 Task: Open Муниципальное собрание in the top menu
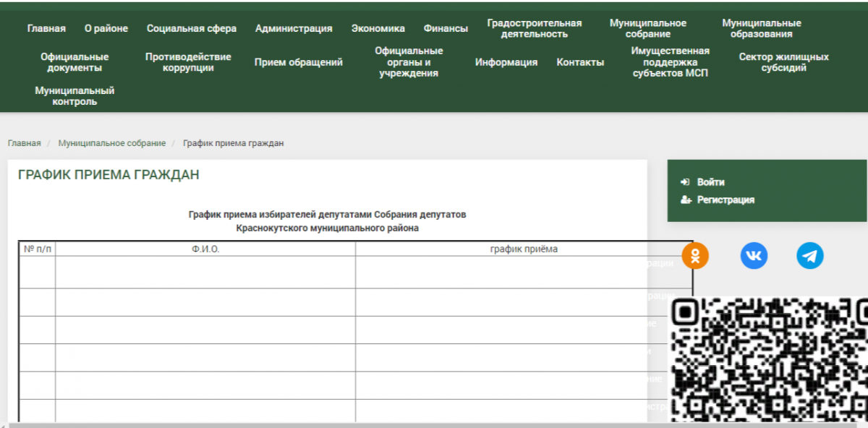[648, 29]
